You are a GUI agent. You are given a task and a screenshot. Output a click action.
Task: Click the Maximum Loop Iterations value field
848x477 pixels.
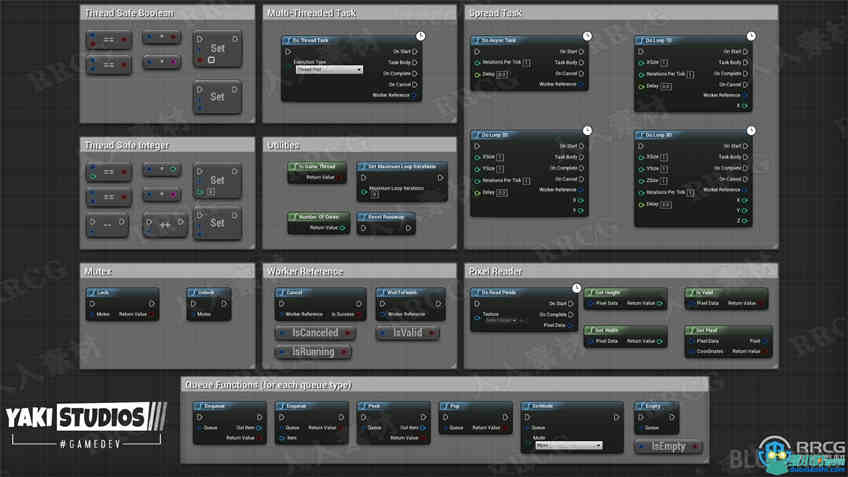(x=374, y=195)
